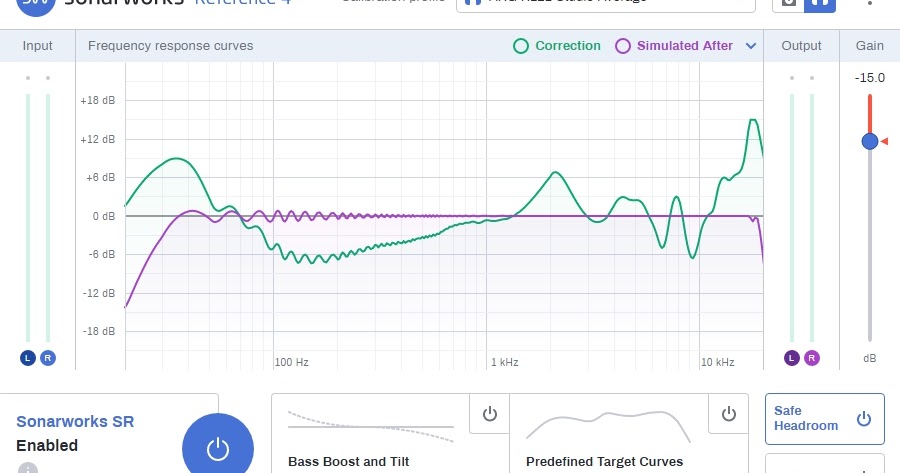Image resolution: width=900 pixels, height=473 pixels.
Task: Click the Output L channel badge
Action: click(x=792, y=358)
